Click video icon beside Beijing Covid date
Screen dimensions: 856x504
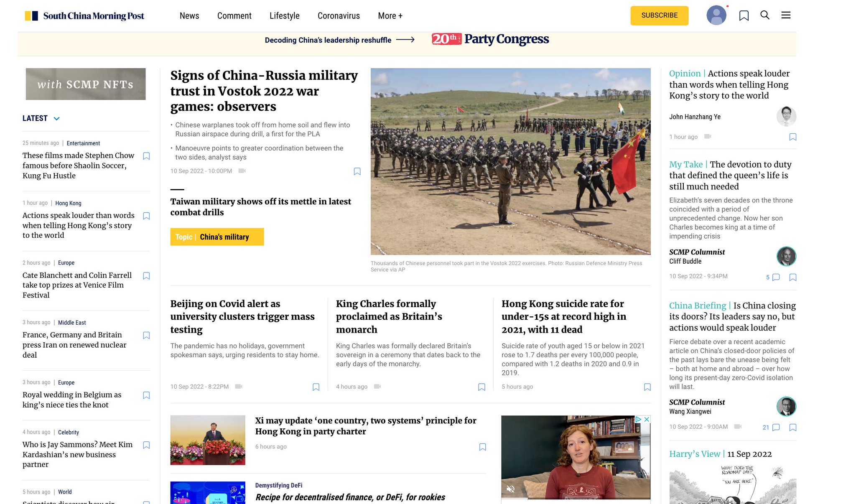[239, 386]
